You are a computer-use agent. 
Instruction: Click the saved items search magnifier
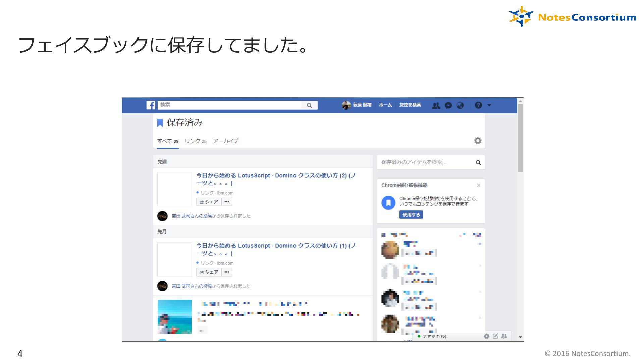tap(478, 163)
